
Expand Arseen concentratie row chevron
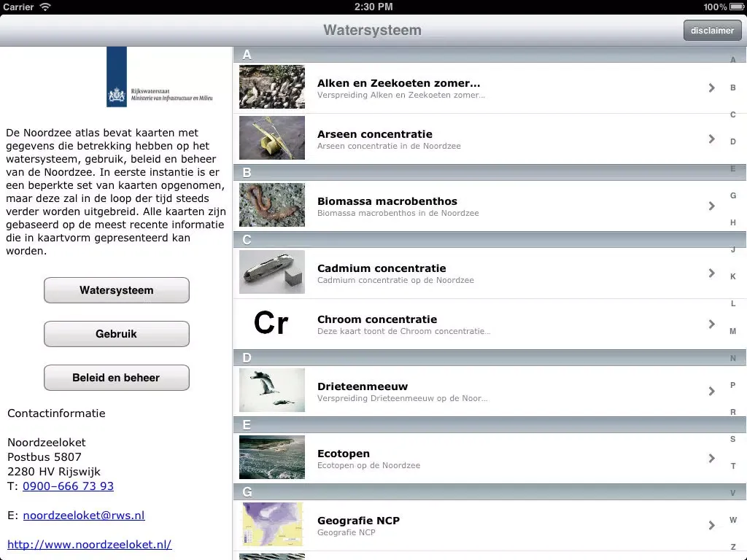[711, 139]
